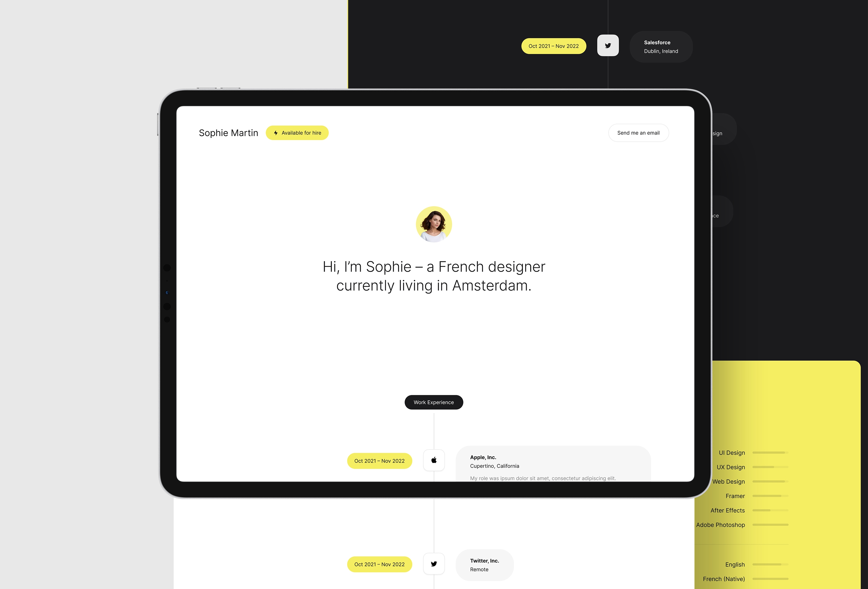The image size is (868, 589).
Task: Click the Salesforce company entry icon area
Action: (x=608, y=45)
